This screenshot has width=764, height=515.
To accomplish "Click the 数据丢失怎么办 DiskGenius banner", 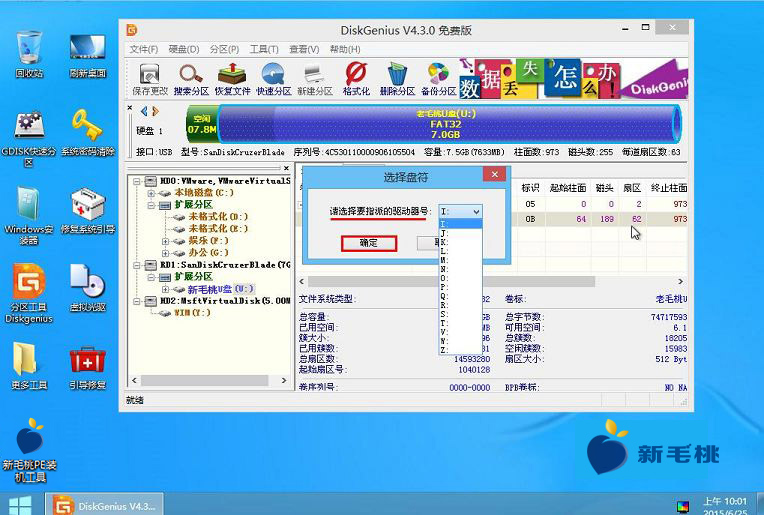I will [x=573, y=78].
